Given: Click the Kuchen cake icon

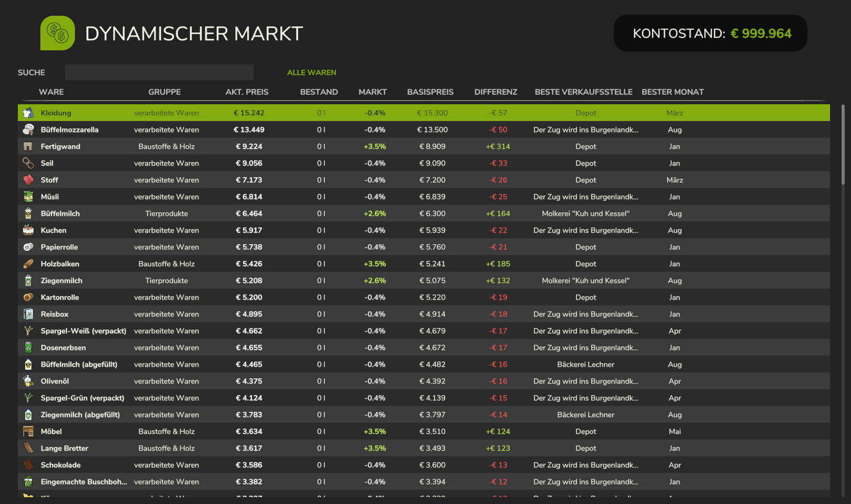Looking at the screenshot, I should click(28, 230).
